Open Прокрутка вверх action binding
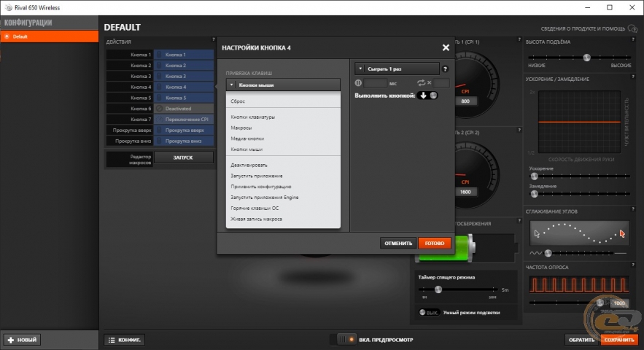The image size is (644, 350). pos(184,131)
